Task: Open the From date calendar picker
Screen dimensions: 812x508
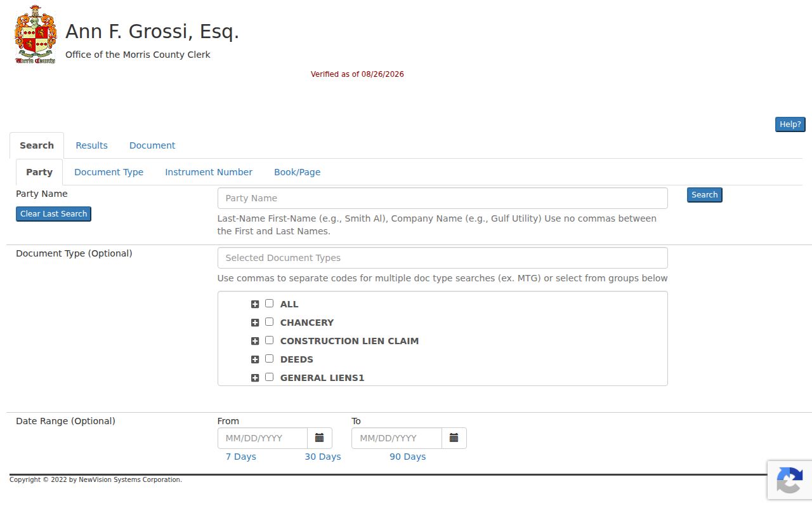Action: click(320, 438)
